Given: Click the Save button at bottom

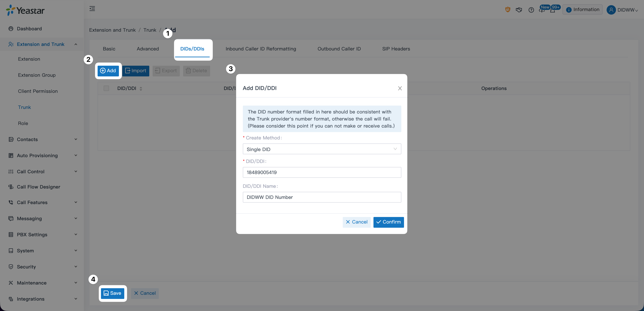Looking at the screenshot, I should click(x=113, y=293).
